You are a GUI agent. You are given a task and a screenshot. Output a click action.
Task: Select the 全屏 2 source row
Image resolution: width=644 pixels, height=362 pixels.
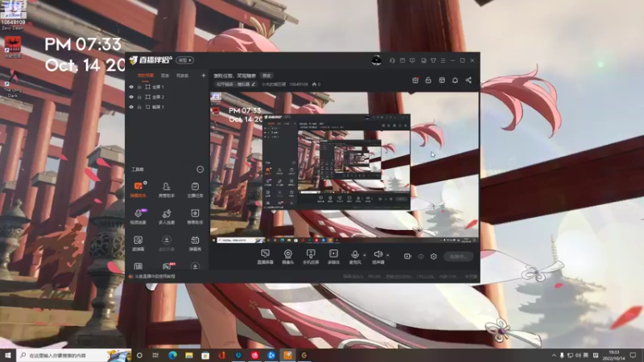(x=167, y=97)
